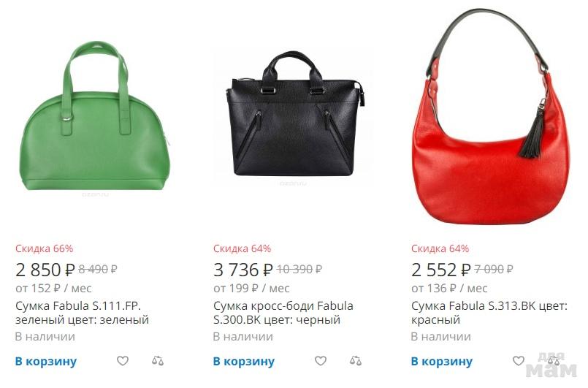
Task: Add black cross-body bag to cart
Action: (x=244, y=362)
